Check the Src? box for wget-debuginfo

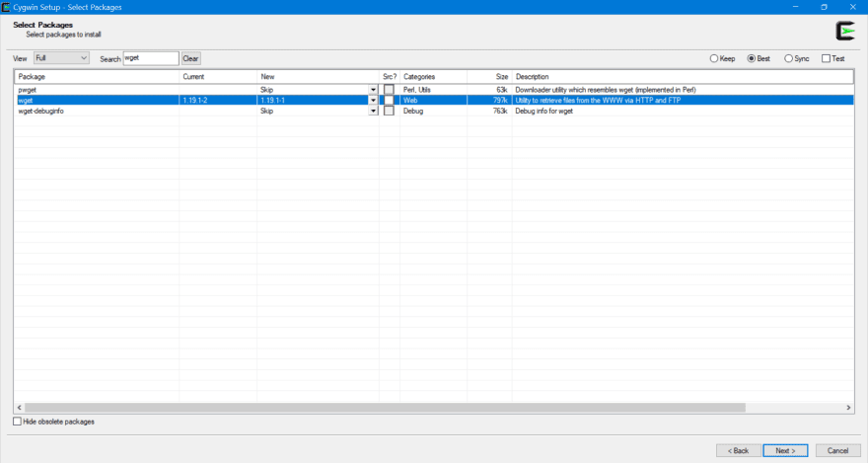tap(390, 111)
